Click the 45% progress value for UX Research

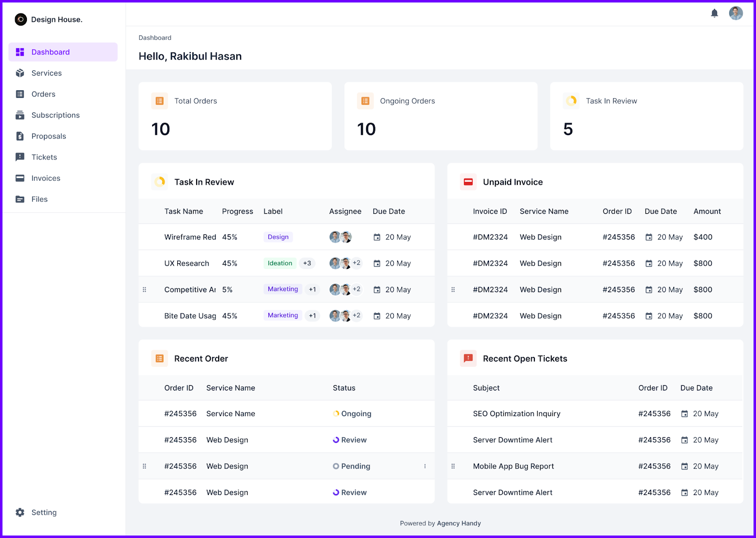pos(230,263)
